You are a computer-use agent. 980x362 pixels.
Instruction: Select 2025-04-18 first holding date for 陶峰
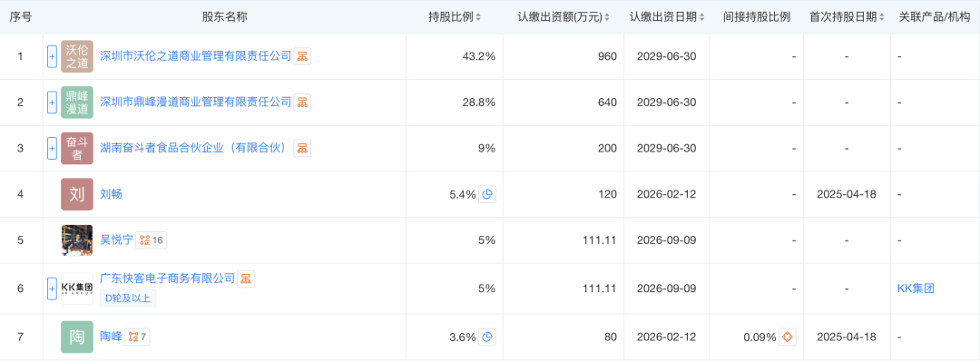847,337
